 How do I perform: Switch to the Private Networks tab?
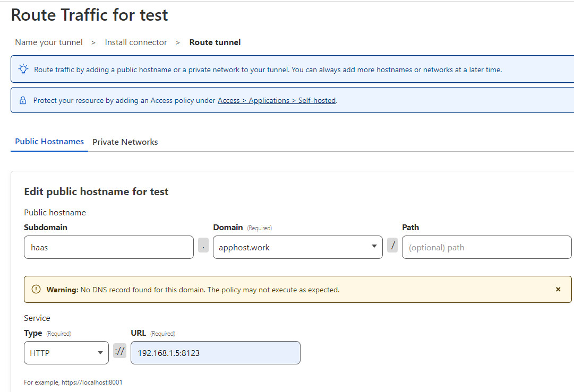pos(125,142)
